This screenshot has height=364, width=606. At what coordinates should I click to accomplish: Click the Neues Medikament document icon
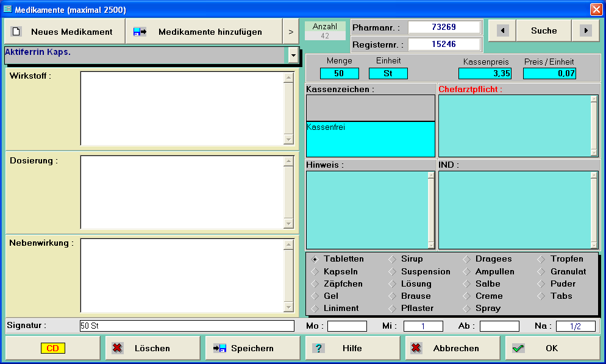click(16, 32)
